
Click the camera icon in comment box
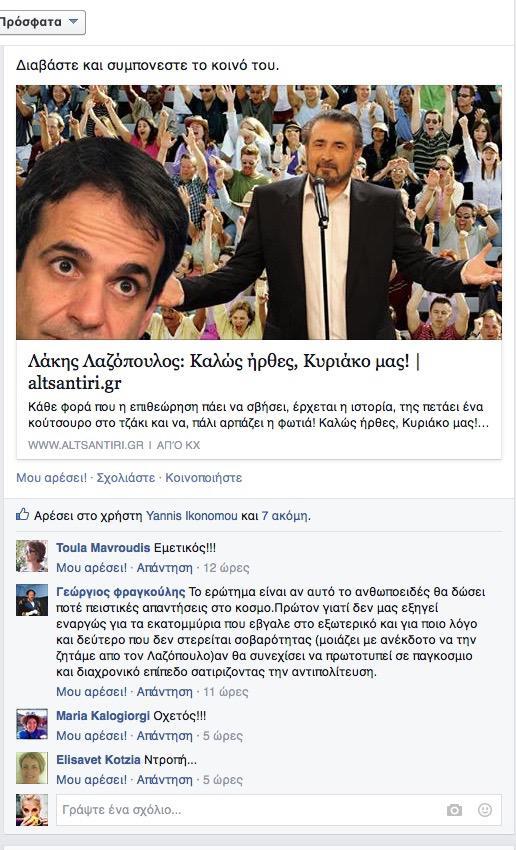click(454, 810)
